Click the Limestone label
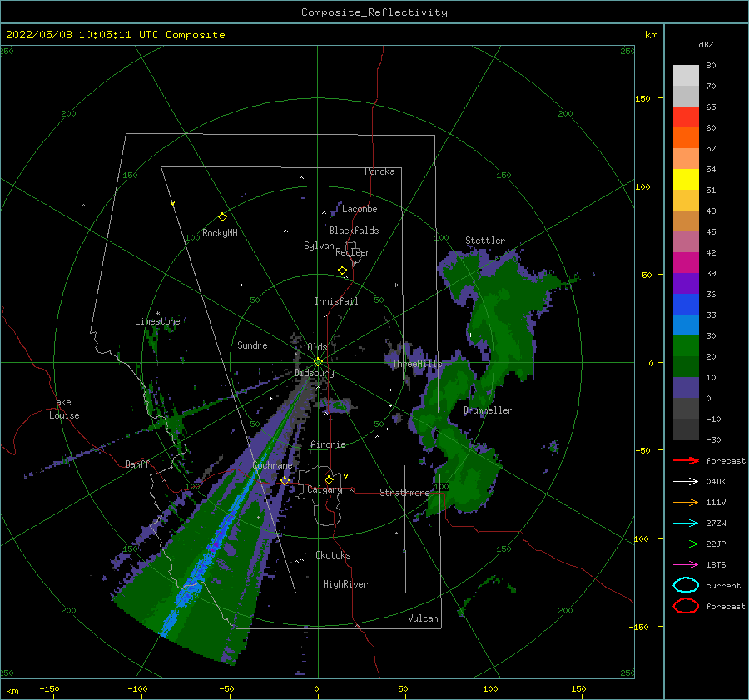The height and width of the screenshot is (700, 749). pos(157,321)
